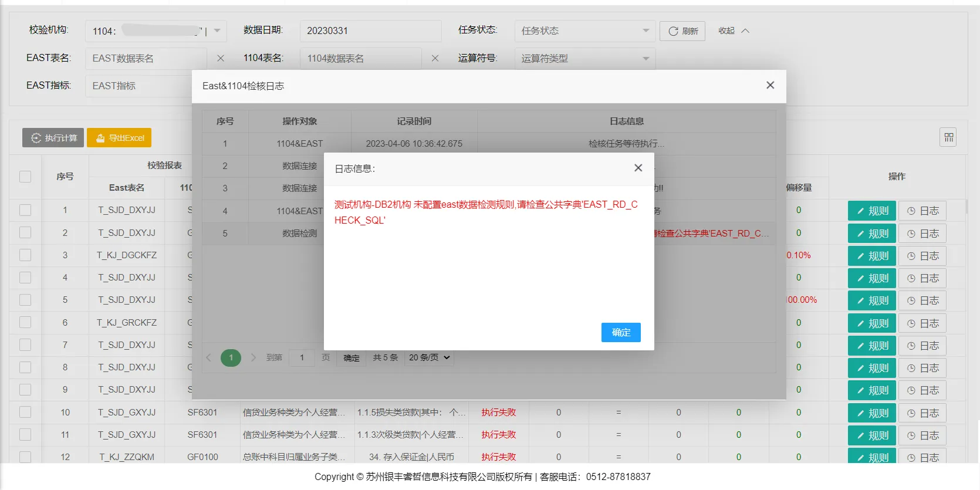Close the East&1104检核日志 dialog
The width and height of the screenshot is (980, 490).
[x=770, y=86]
